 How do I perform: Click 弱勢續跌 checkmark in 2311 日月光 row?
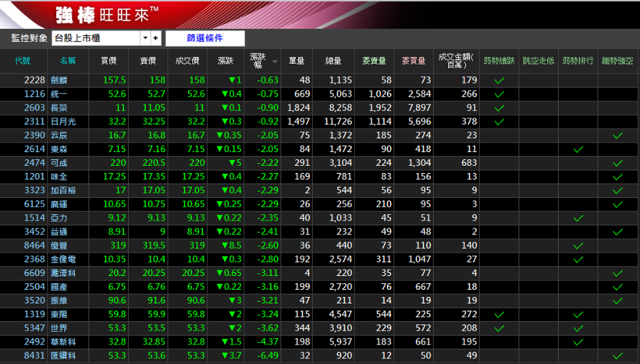pyautogui.click(x=500, y=122)
